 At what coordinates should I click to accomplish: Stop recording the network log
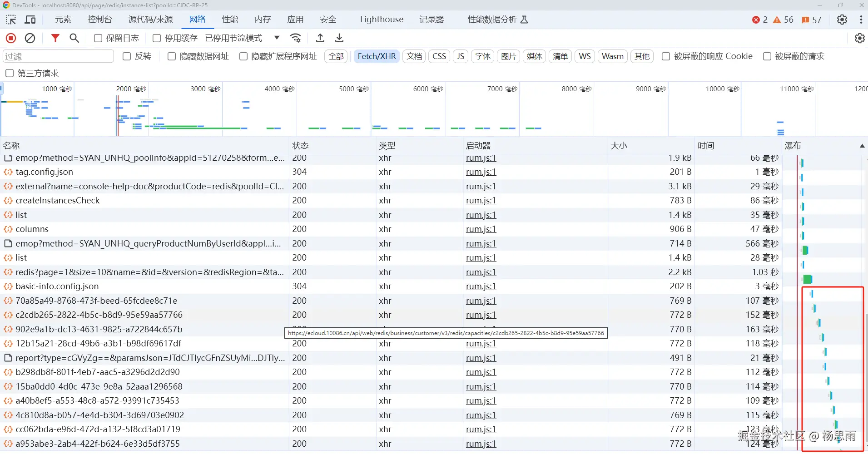pos(10,38)
